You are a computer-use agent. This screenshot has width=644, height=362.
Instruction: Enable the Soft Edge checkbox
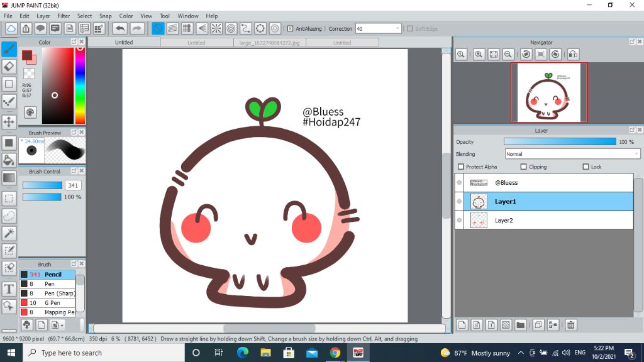point(410,29)
